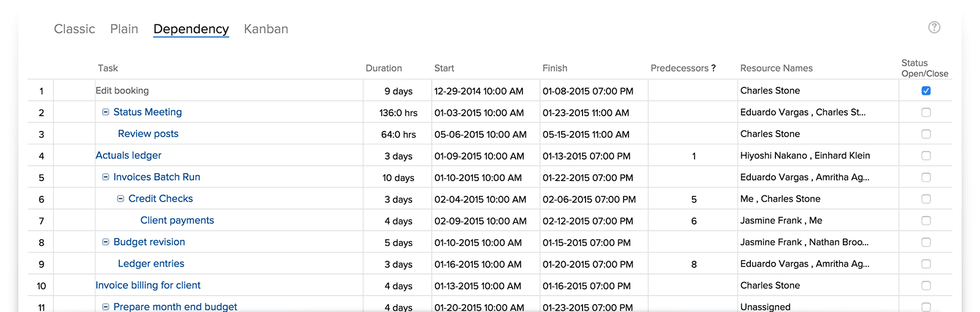Viewport: 980px width, 312px height.
Task: Collapse the Status Meeting task group
Action: (x=105, y=112)
